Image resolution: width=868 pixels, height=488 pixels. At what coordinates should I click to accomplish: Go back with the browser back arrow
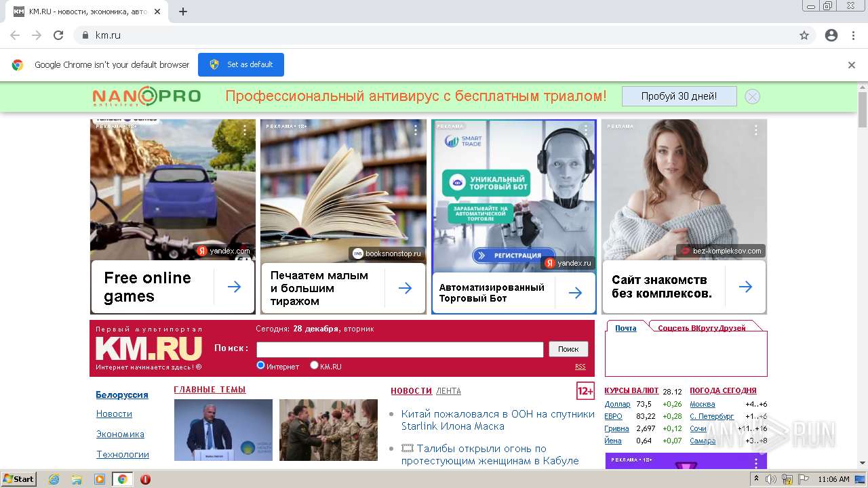(x=15, y=35)
